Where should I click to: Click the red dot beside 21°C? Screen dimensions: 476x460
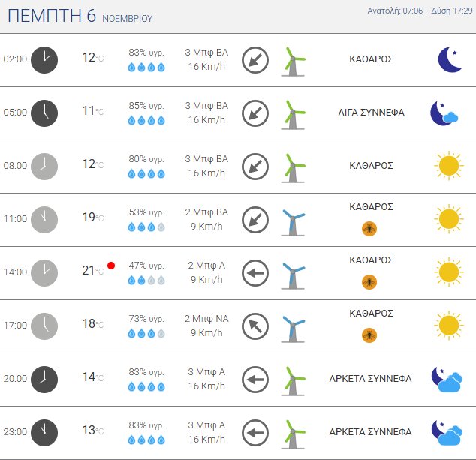coord(111,265)
